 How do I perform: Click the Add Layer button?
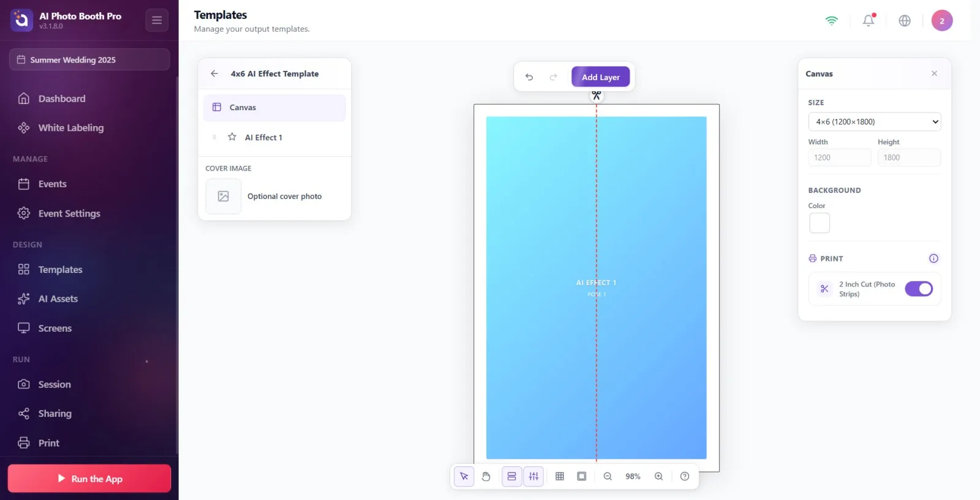[x=601, y=77]
